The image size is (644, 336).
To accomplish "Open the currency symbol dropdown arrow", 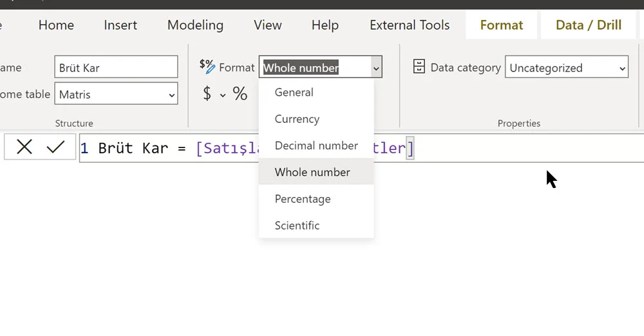I will 223,95.
